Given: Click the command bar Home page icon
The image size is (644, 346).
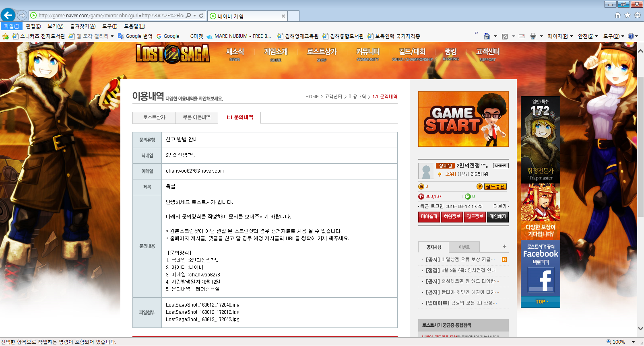Looking at the screenshot, I should tap(487, 36).
